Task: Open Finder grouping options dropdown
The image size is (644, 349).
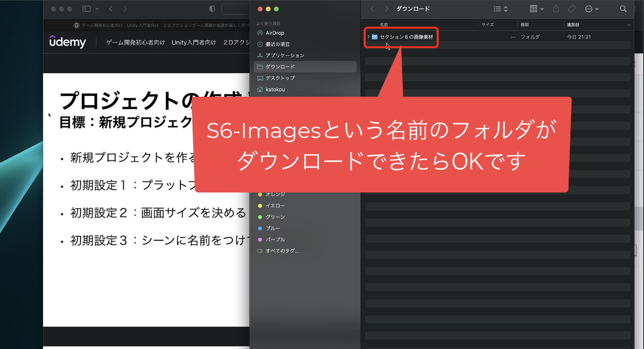Action: click(x=537, y=9)
